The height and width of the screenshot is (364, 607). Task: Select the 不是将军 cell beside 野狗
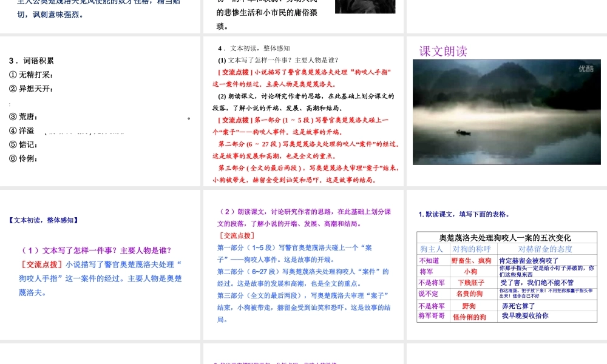(x=432, y=306)
